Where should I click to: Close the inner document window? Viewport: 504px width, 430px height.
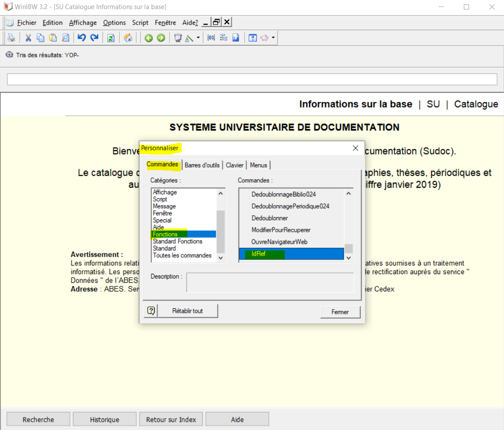(x=227, y=22)
